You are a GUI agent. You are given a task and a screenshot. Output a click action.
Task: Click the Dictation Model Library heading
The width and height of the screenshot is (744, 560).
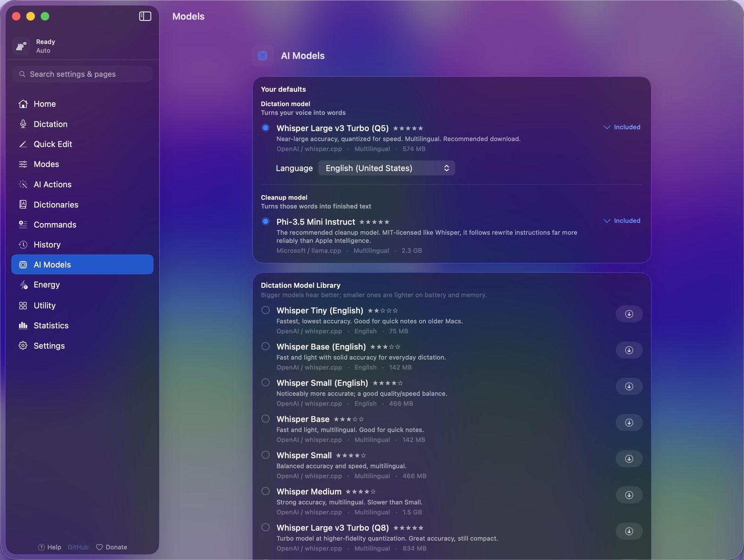point(300,285)
